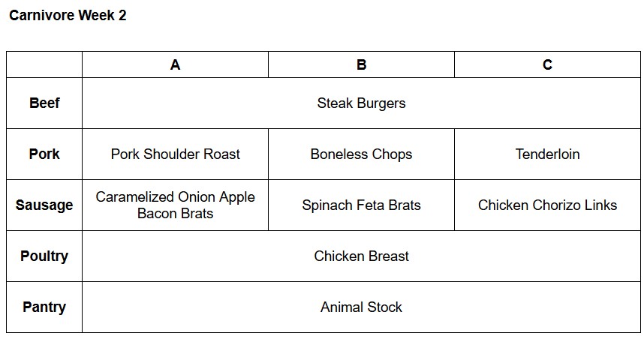Click the Beef row label
The height and width of the screenshot is (339, 644).
tap(44, 103)
